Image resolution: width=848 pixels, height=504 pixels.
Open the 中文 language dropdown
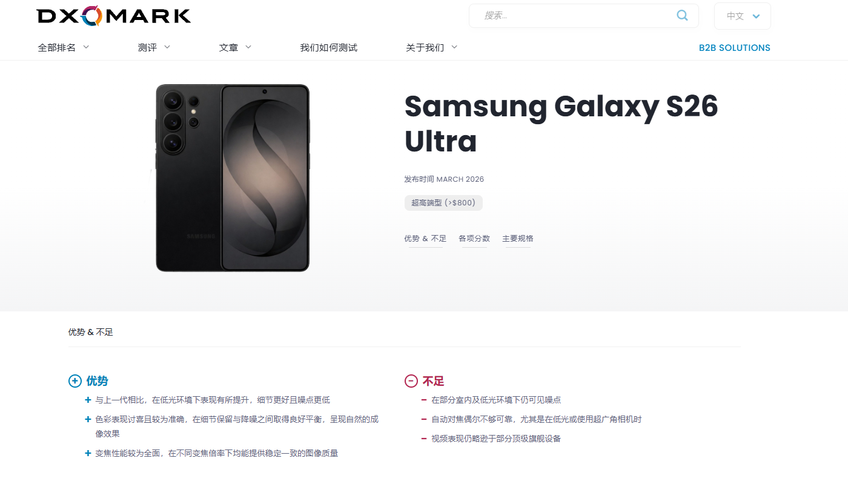tap(743, 16)
